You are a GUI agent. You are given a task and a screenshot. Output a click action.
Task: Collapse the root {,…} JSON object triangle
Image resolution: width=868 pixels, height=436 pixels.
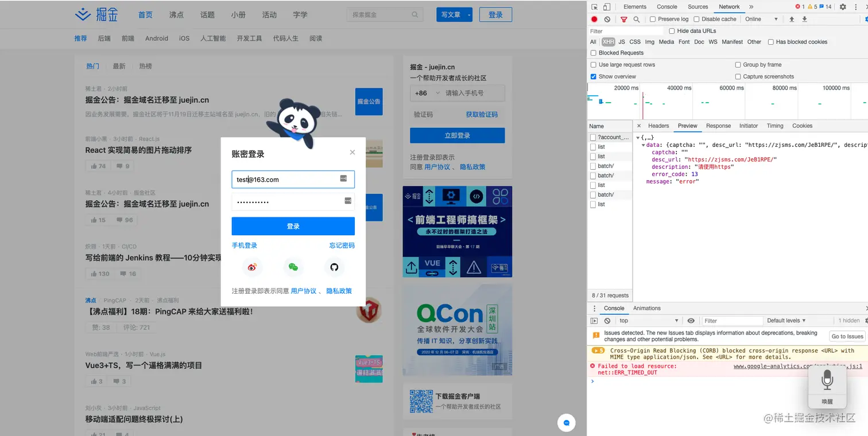(x=638, y=138)
